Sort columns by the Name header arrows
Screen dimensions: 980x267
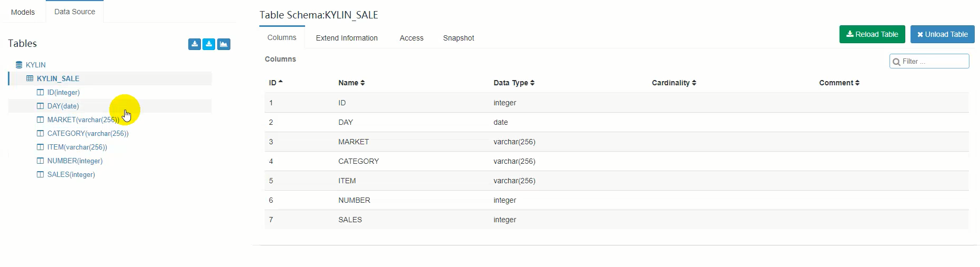coord(362,83)
